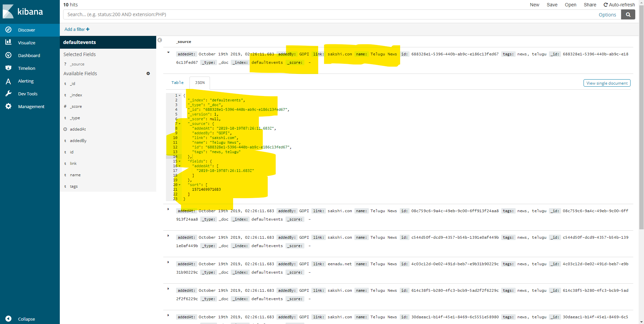Open the Discover section

point(26,30)
